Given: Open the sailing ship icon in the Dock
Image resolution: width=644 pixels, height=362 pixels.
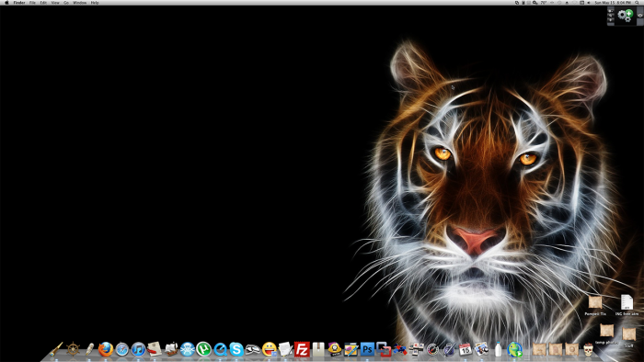Looking at the screenshot, I should (x=171, y=349).
